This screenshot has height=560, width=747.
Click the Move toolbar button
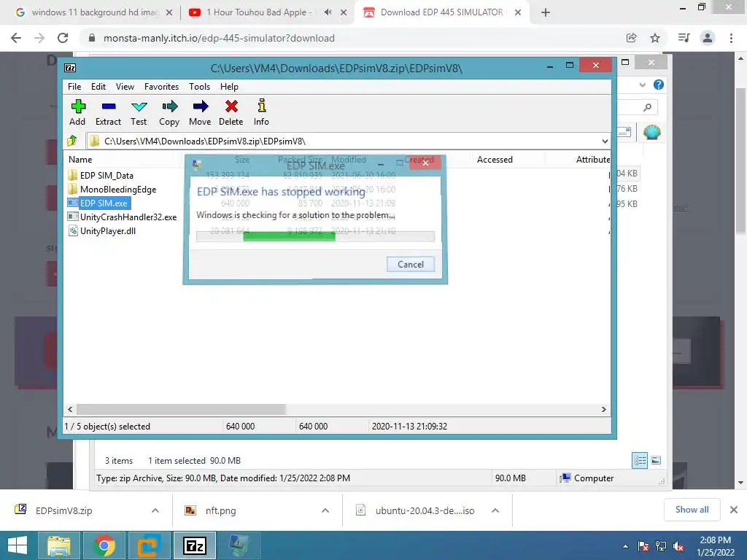200,112
